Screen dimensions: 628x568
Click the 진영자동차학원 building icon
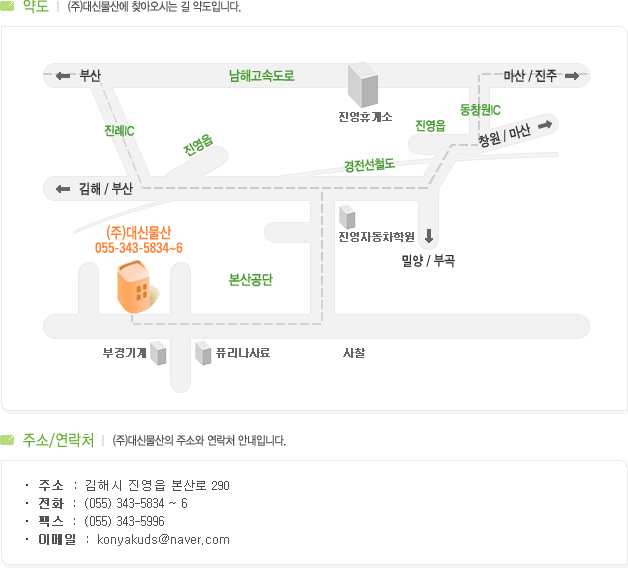[347, 217]
